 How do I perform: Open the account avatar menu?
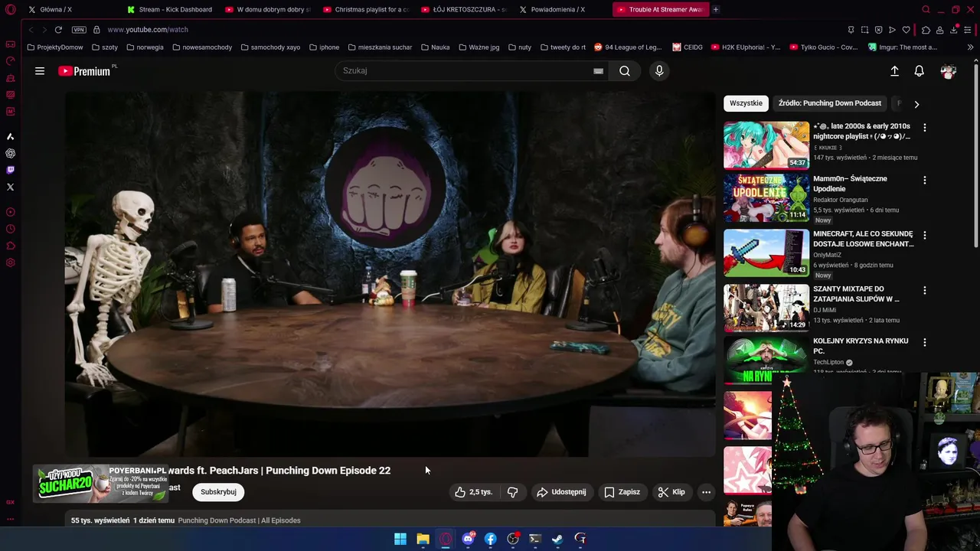[x=949, y=71]
